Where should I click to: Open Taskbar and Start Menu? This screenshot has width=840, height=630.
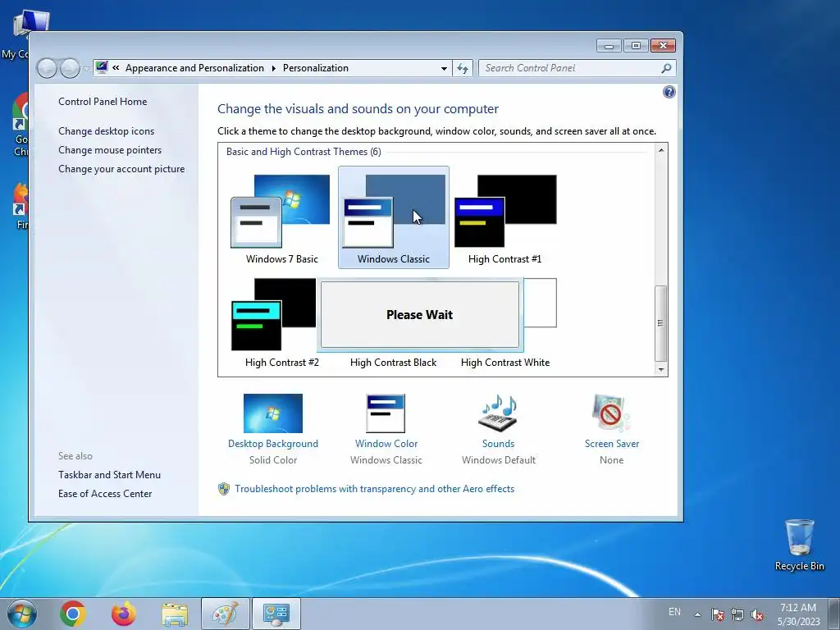109,475
